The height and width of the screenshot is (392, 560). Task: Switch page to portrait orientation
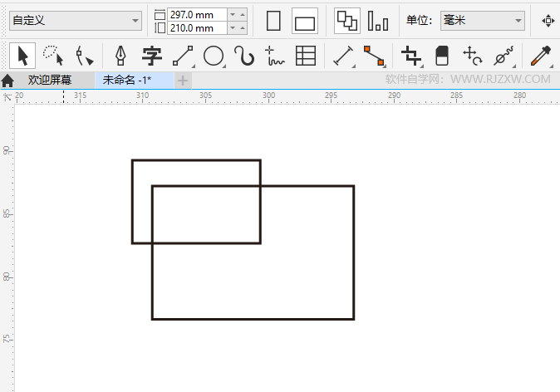click(x=273, y=21)
